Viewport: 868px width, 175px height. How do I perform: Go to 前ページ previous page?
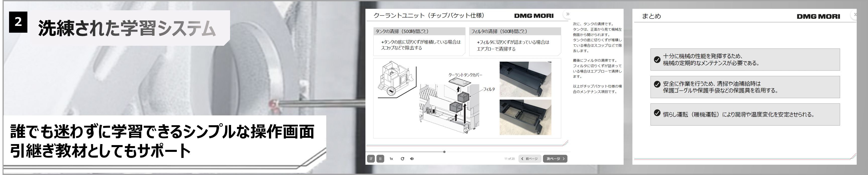coord(530,158)
